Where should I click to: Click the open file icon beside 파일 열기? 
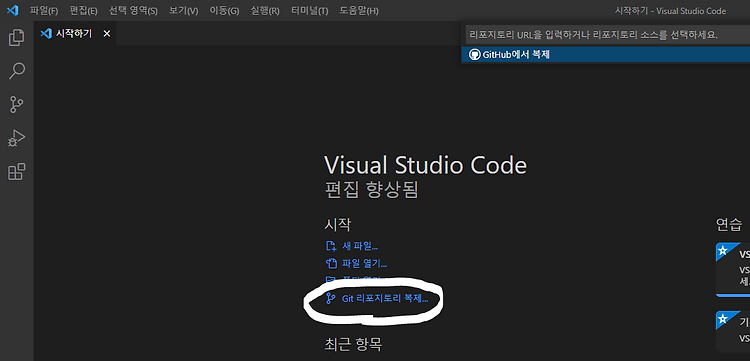(x=331, y=263)
